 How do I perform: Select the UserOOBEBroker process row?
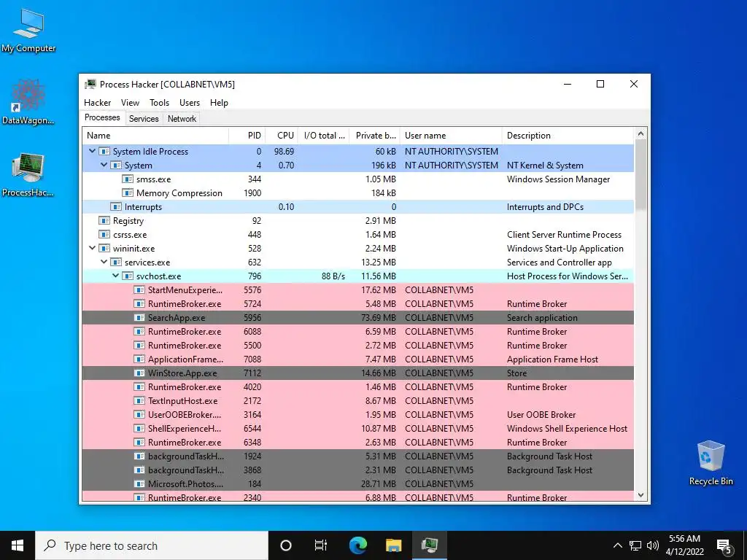(358, 414)
